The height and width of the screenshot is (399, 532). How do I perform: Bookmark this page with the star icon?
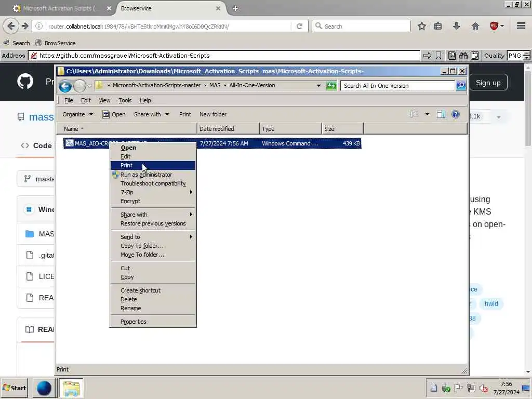coord(422,26)
